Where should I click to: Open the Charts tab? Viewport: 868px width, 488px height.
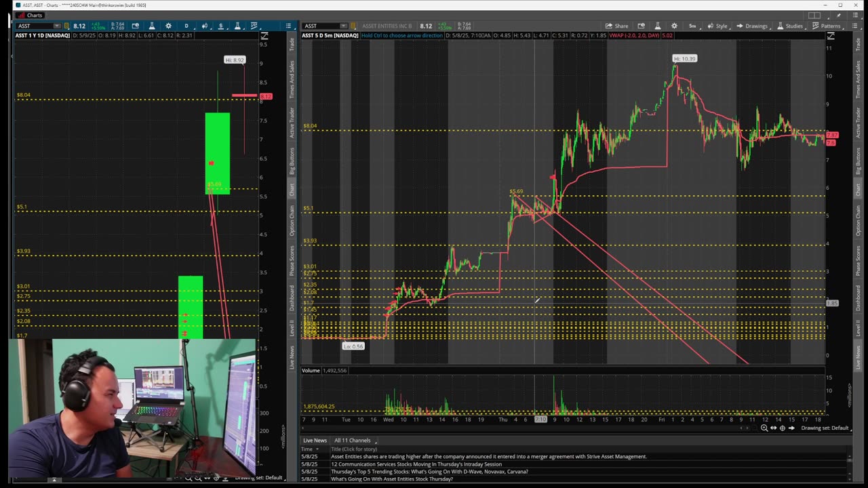coord(31,15)
